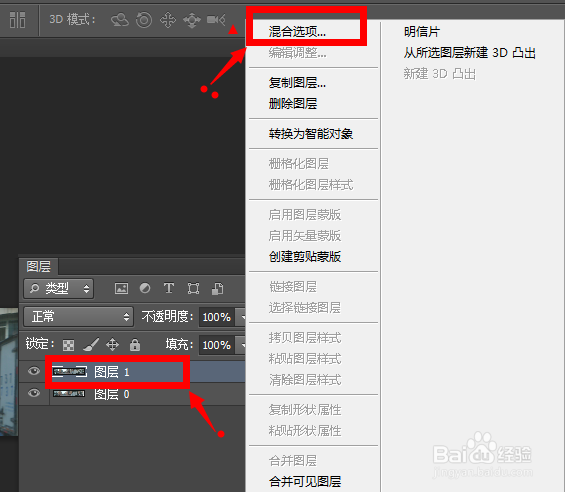Viewport: 565px width, 492px height.
Task: Click the 选择链接图层 menu entry
Action: (x=305, y=307)
